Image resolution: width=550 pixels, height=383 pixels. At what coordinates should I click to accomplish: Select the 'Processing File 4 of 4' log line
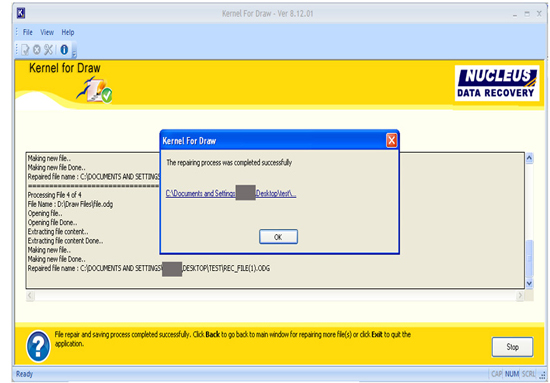coord(55,195)
